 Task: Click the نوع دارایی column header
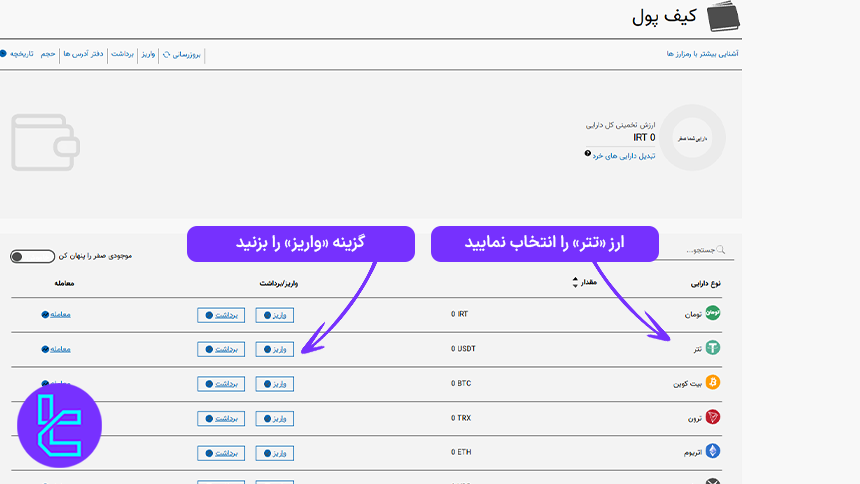(705, 283)
